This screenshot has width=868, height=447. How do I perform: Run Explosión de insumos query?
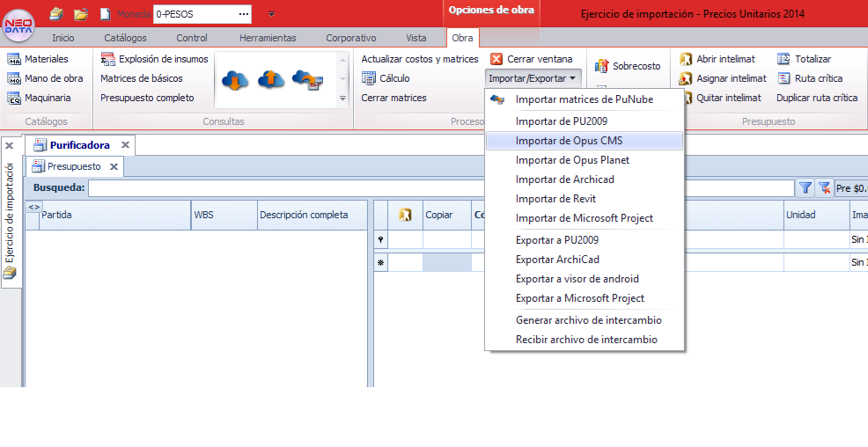tap(154, 59)
